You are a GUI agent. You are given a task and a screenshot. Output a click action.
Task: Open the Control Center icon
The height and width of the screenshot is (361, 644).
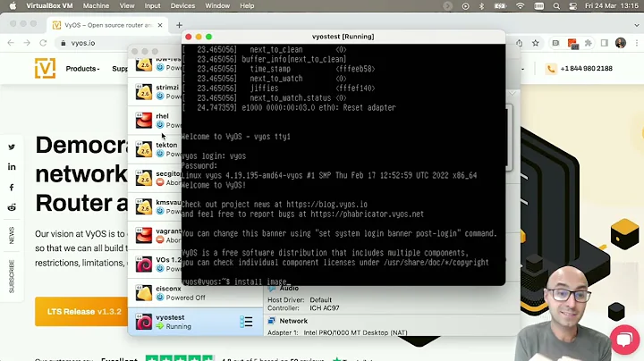coord(573,6)
